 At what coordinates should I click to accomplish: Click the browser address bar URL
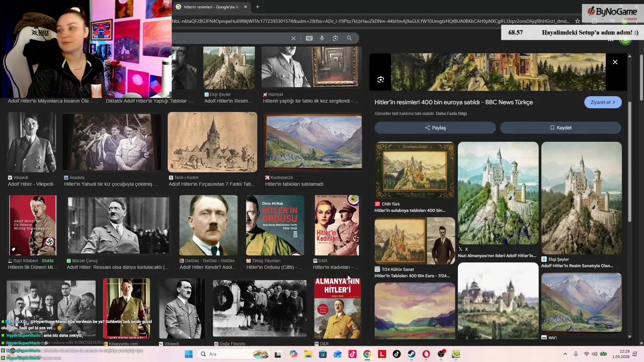point(371,21)
